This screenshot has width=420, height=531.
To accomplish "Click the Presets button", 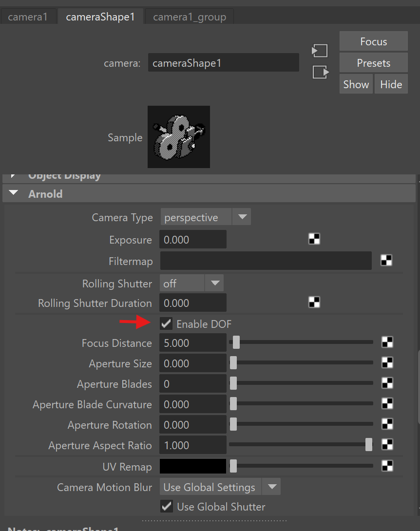I will click(x=373, y=63).
